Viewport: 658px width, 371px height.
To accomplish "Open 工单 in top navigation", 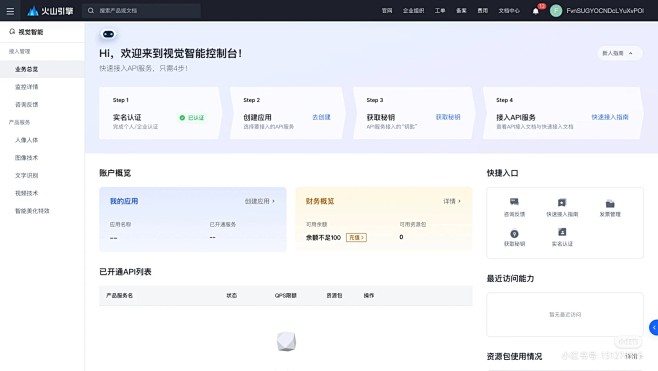I will [440, 11].
